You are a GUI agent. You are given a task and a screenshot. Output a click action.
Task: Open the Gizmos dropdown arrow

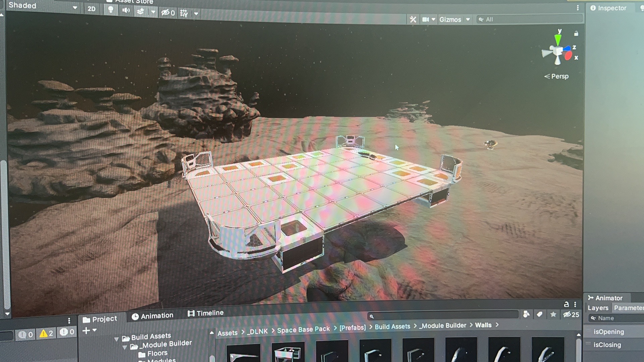468,19
